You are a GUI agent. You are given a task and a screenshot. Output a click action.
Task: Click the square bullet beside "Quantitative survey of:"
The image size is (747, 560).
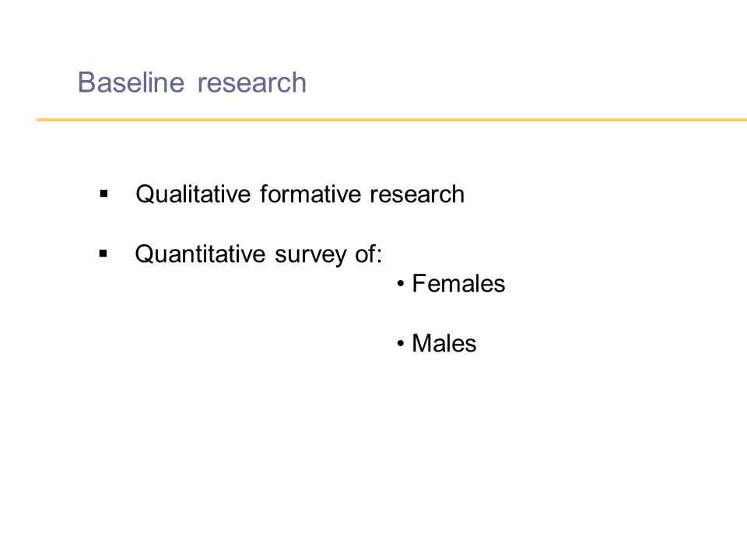[103, 254]
